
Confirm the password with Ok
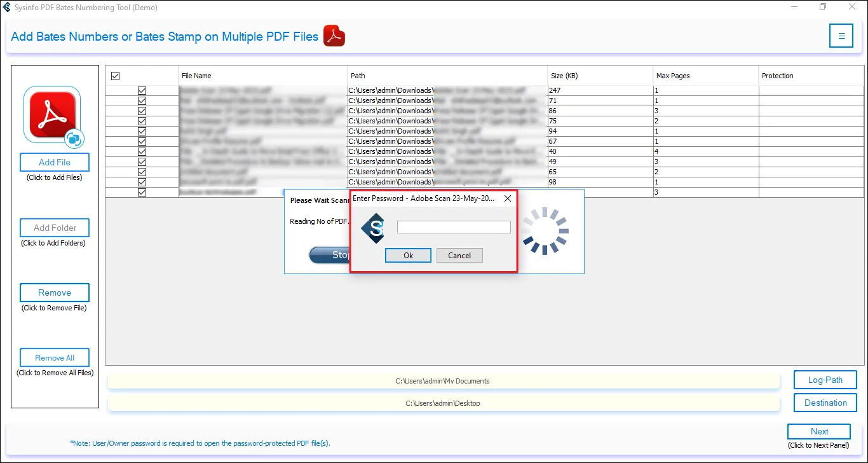pyautogui.click(x=408, y=255)
